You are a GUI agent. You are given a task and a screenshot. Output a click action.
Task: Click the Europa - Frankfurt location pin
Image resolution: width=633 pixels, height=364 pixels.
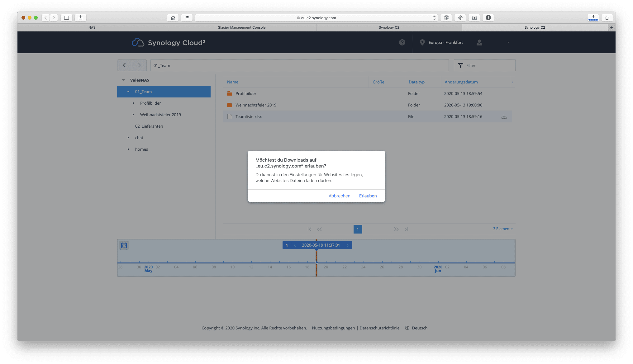422,42
